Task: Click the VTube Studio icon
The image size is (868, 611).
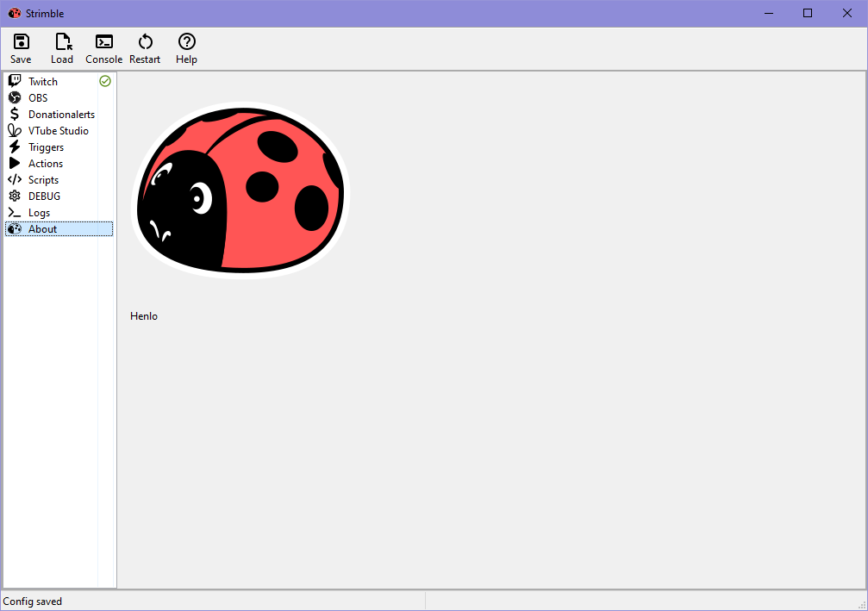Action: click(x=15, y=130)
